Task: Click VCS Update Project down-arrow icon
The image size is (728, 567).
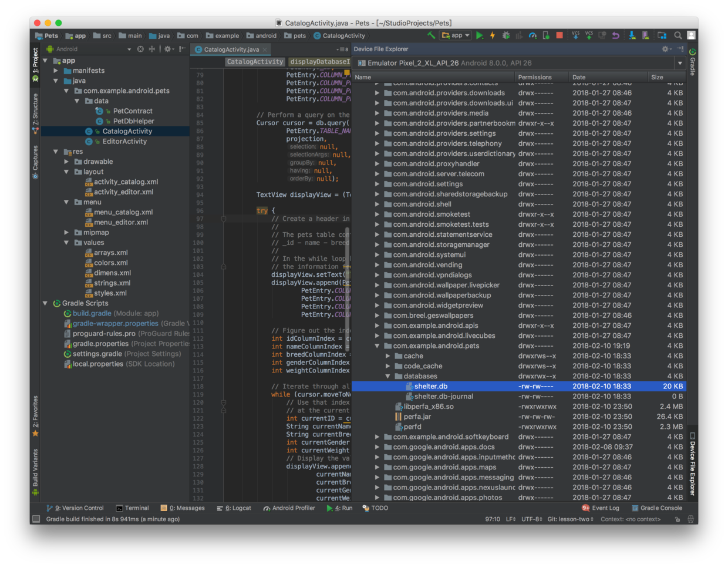Action: point(575,35)
